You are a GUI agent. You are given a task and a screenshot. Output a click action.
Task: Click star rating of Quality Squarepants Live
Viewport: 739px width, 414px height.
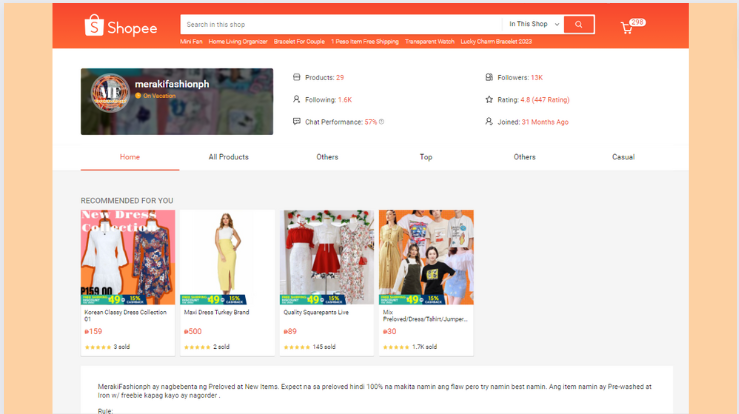coord(297,347)
